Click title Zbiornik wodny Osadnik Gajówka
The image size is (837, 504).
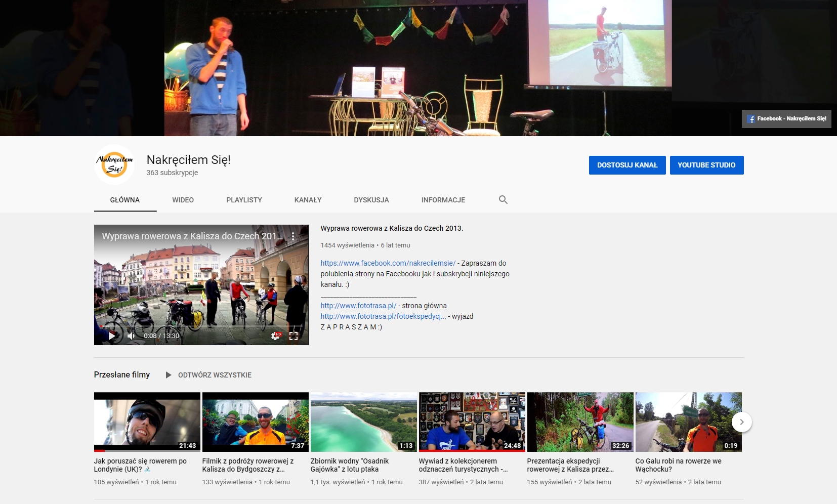(x=350, y=465)
